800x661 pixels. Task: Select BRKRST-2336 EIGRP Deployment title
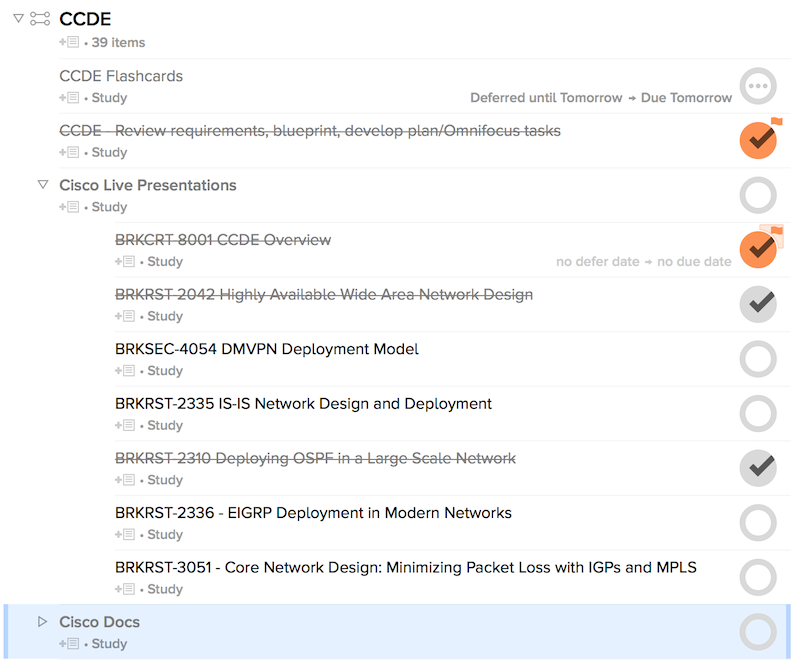click(313, 512)
